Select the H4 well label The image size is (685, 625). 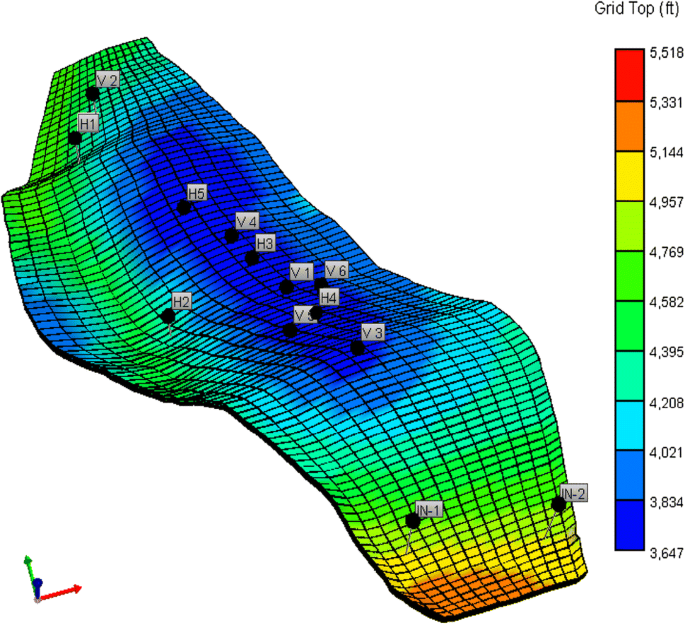(329, 297)
